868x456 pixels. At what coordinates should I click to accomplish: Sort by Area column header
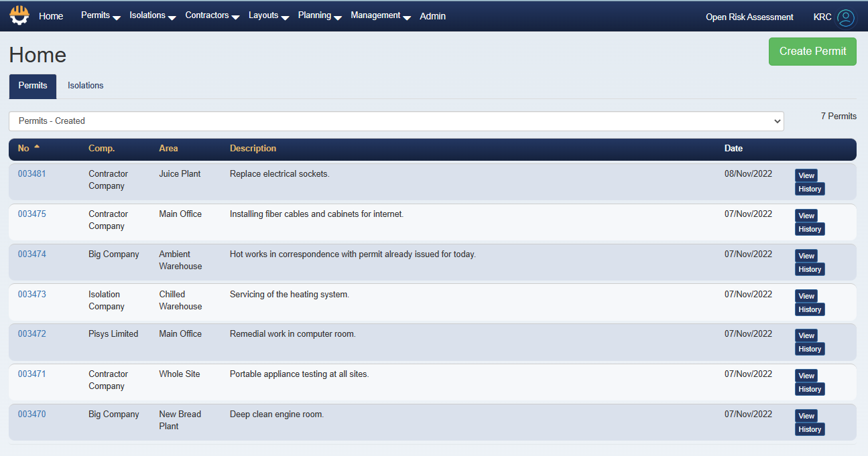pos(168,149)
